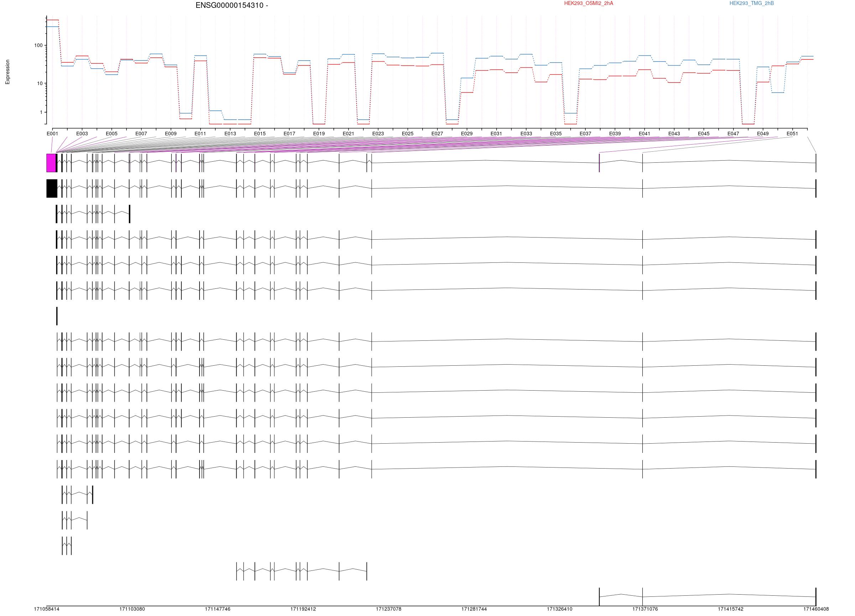
Task: Click genomic coordinate 171415742
Action: [731, 609]
